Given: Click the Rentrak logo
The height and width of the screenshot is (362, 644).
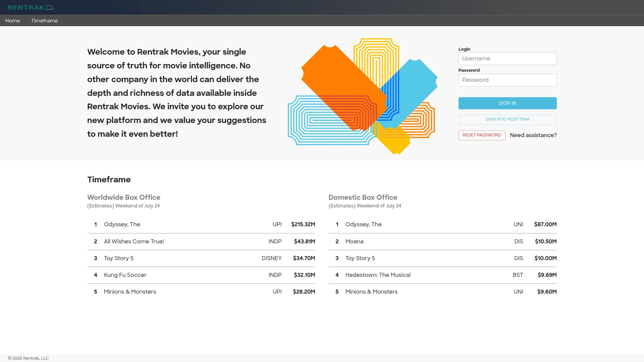Looking at the screenshot, I should point(31,7).
